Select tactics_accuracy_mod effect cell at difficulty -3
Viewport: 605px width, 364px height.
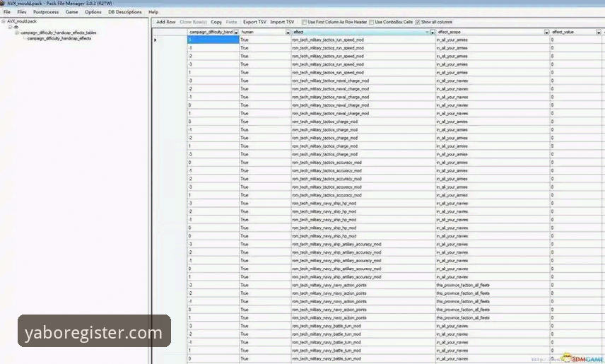[x=363, y=187]
